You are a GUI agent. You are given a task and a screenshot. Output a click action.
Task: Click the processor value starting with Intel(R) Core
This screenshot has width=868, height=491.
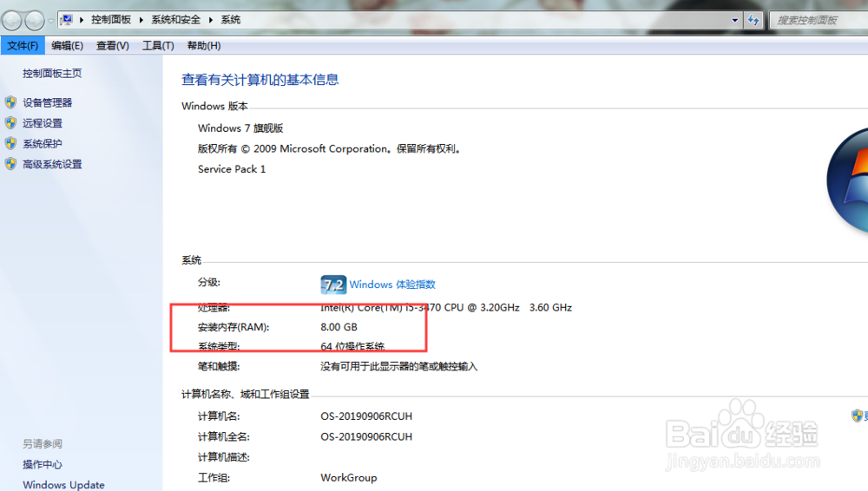446,307
